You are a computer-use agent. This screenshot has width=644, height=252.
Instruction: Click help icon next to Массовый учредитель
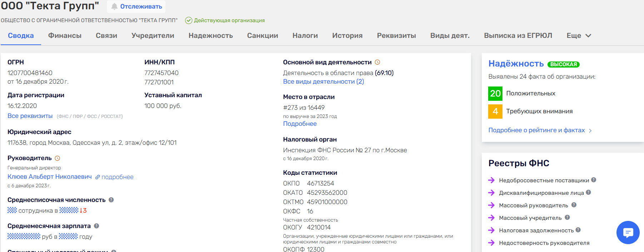coord(567,217)
